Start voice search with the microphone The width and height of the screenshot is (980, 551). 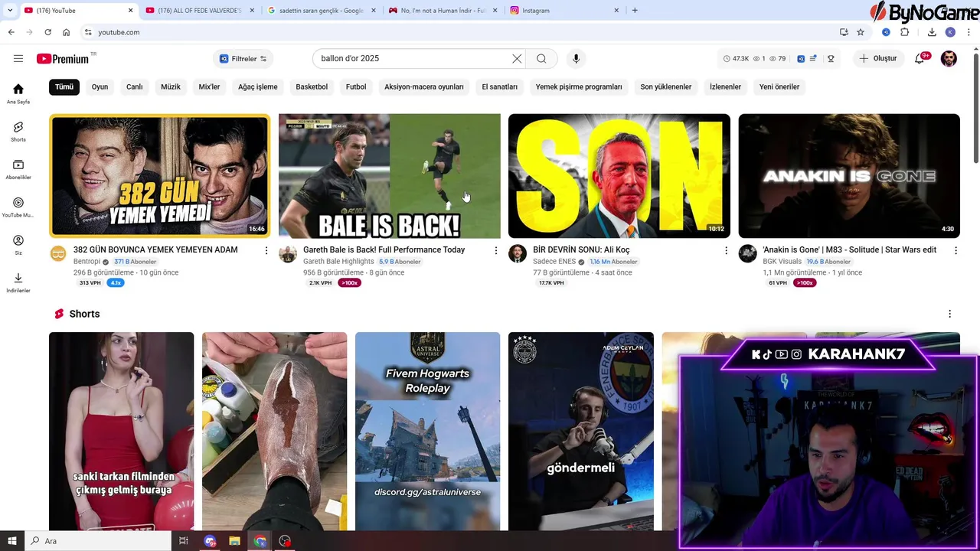(x=576, y=59)
